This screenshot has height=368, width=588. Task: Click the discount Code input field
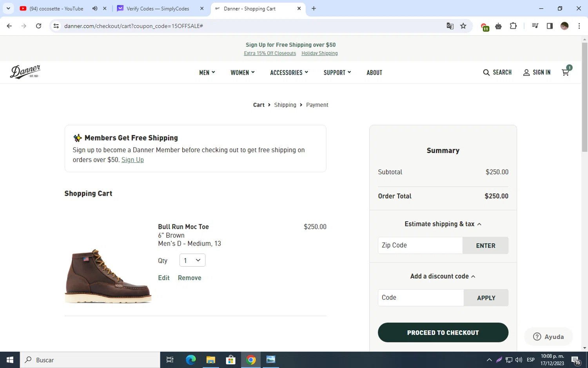[421, 298]
